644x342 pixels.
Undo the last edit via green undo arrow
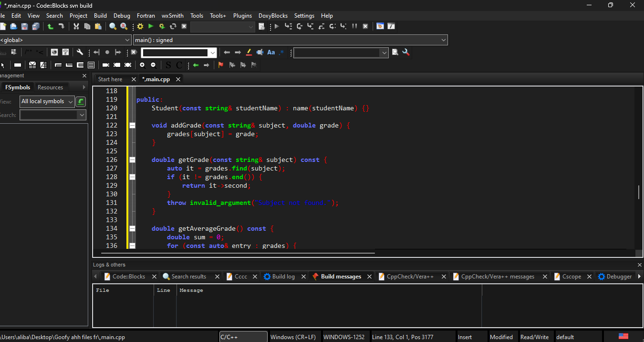50,26
